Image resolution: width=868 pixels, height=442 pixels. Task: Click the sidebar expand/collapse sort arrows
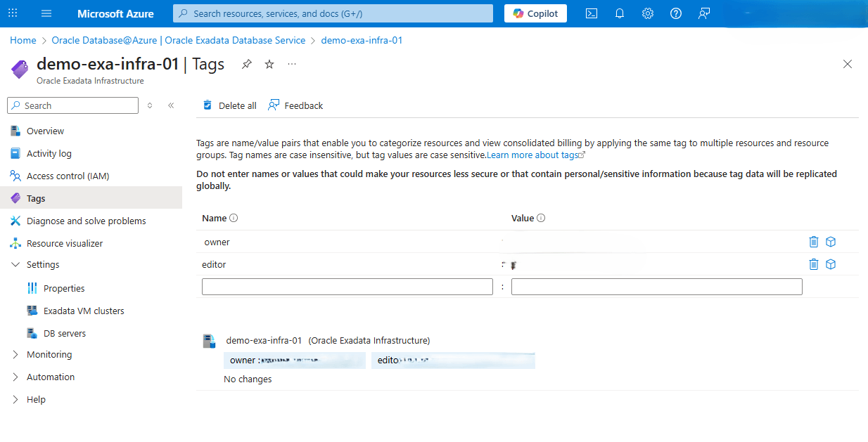click(x=150, y=105)
